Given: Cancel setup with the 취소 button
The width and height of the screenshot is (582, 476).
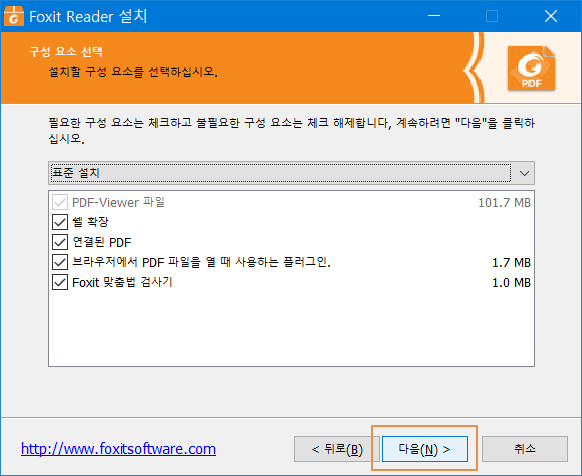Looking at the screenshot, I should [x=525, y=449].
